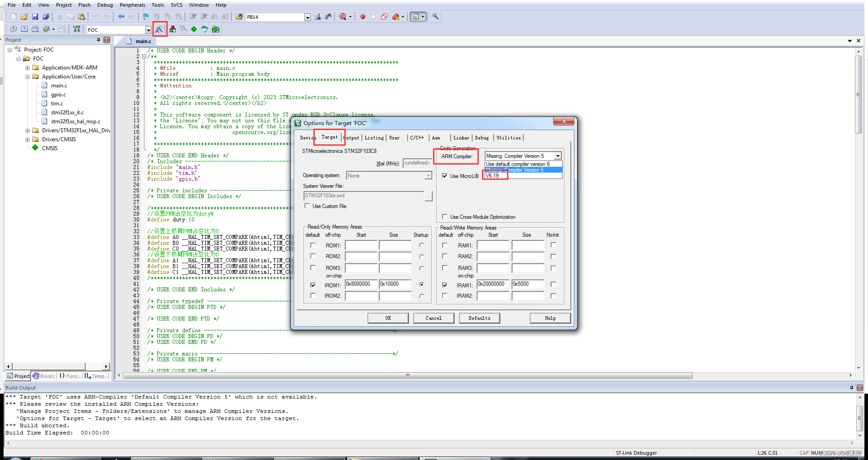This screenshot has width=868, height=460.
Task: Select the main.c editor tab
Action: click(140, 41)
